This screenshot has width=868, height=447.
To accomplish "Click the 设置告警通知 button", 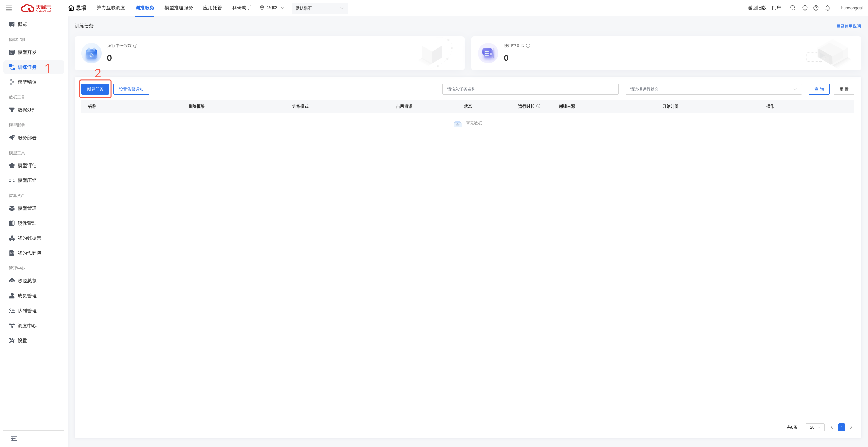I will 131,89.
